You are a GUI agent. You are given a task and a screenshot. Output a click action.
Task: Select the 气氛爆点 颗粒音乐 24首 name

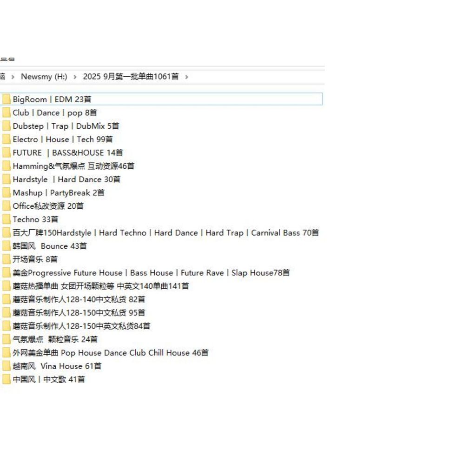55,340
